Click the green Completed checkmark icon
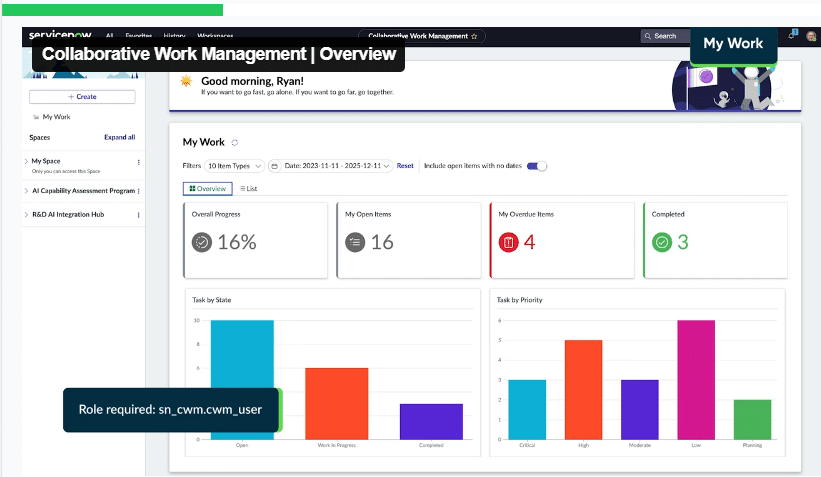 661,241
